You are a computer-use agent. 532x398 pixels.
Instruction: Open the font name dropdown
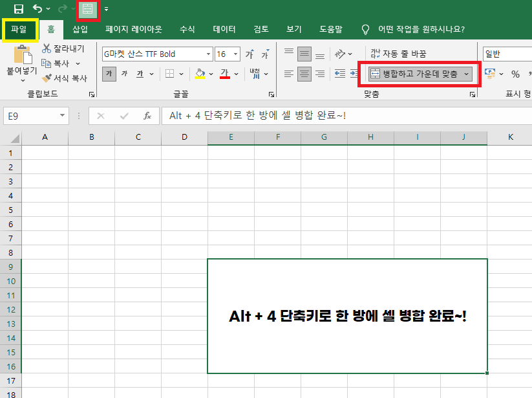pyautogui.click(x=208, y=54)
